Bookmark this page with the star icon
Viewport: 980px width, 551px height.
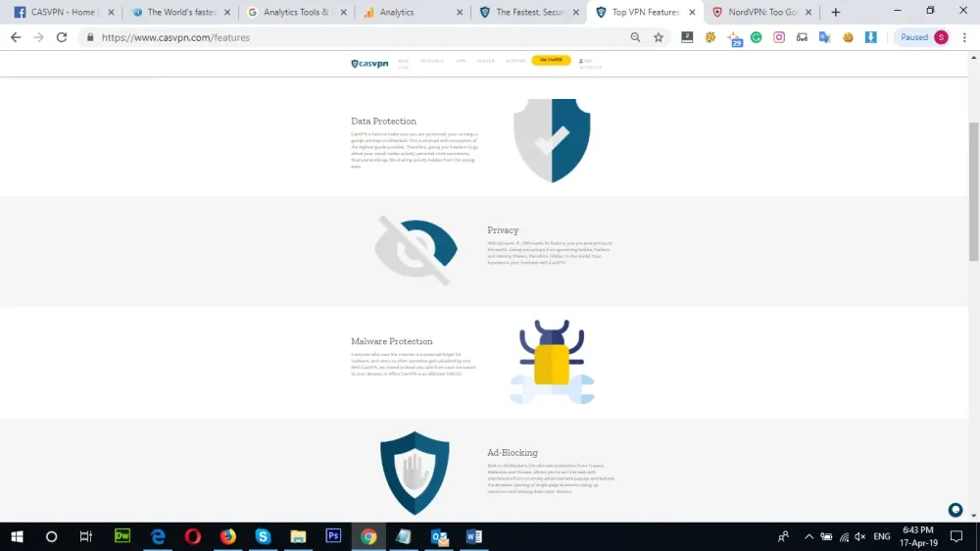click(659, 37)
